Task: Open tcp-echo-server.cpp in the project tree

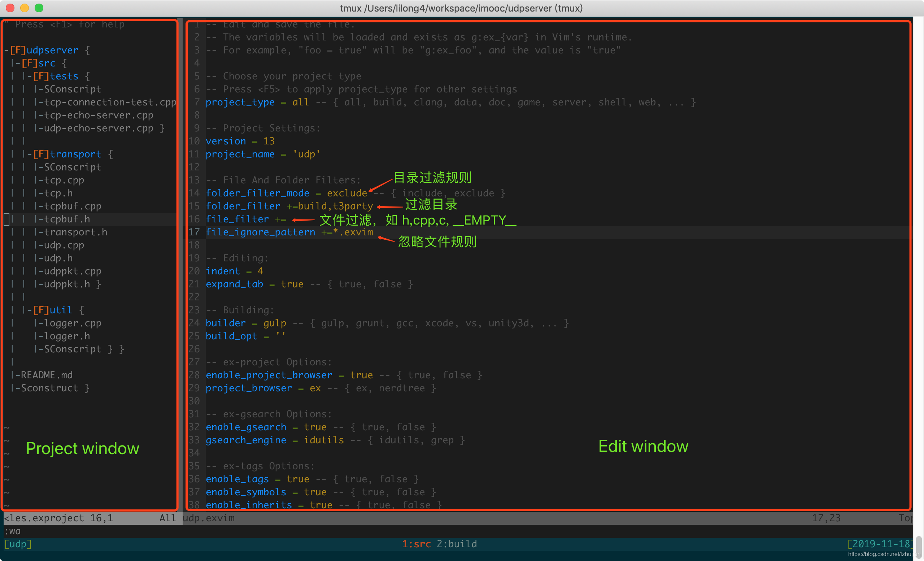Action: point(98,115)
